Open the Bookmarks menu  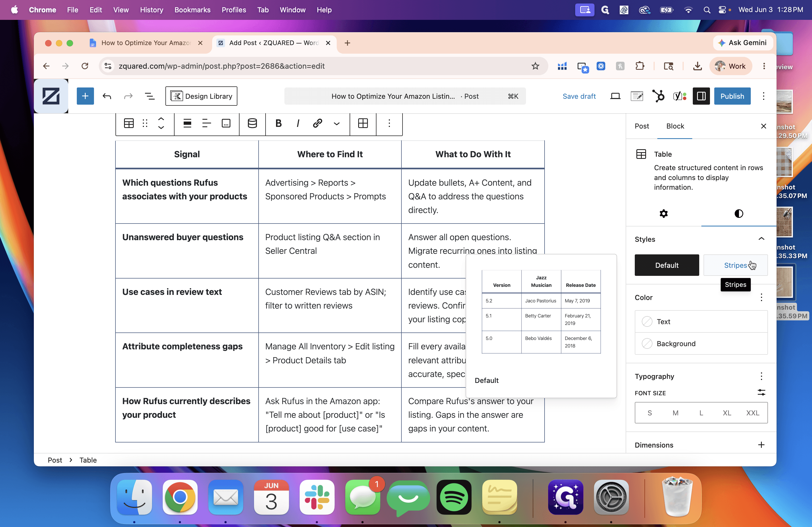pos(193,10)
